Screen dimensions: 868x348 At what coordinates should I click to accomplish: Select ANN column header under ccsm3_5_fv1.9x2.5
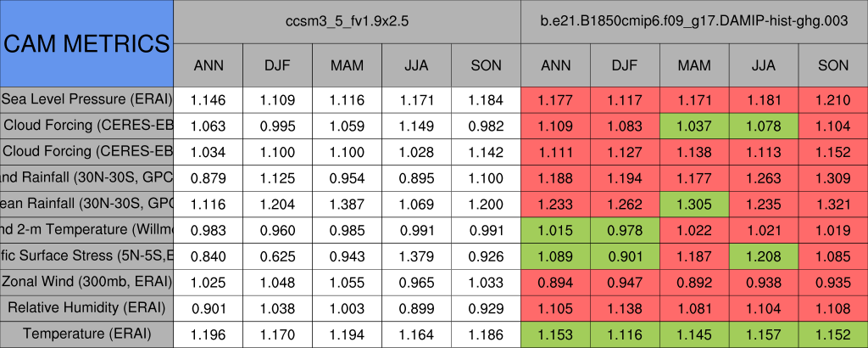209,65
